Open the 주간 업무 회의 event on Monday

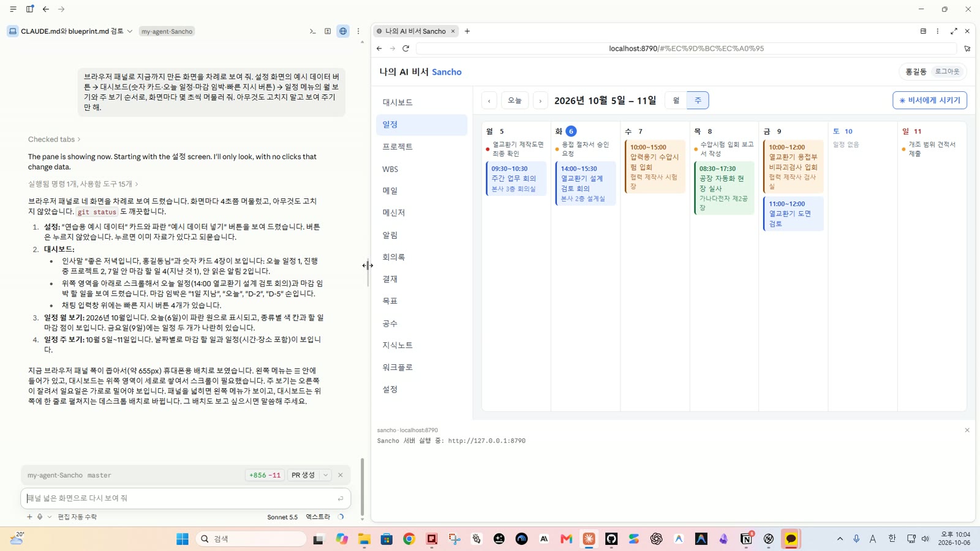(516, 178)
